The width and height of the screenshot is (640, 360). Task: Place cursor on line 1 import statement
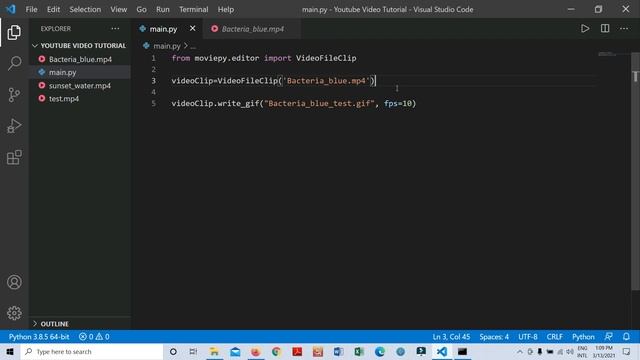pos(264,58)
